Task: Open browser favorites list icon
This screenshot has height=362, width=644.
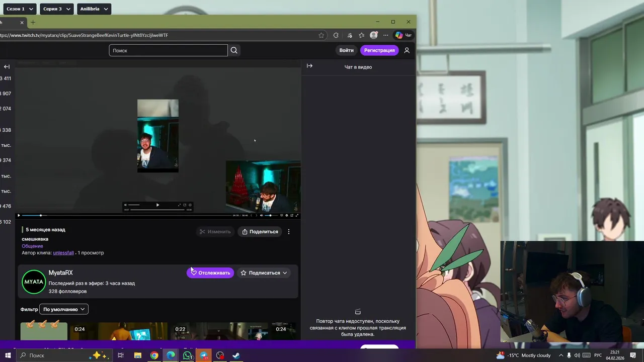Action: [x=361, y=35]
